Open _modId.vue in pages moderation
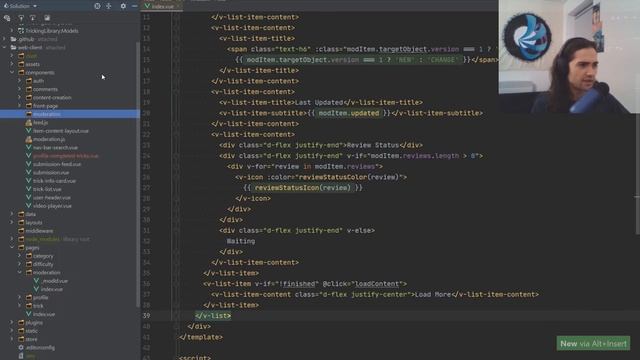 (55, 281)
